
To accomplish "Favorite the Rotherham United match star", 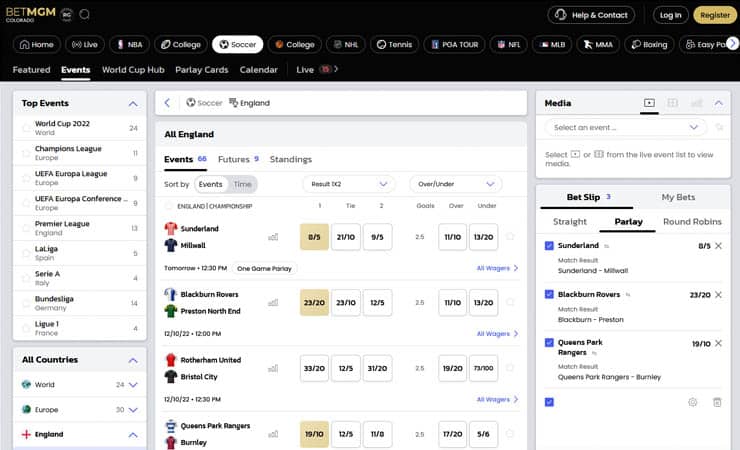I will [x=510, y=367].
